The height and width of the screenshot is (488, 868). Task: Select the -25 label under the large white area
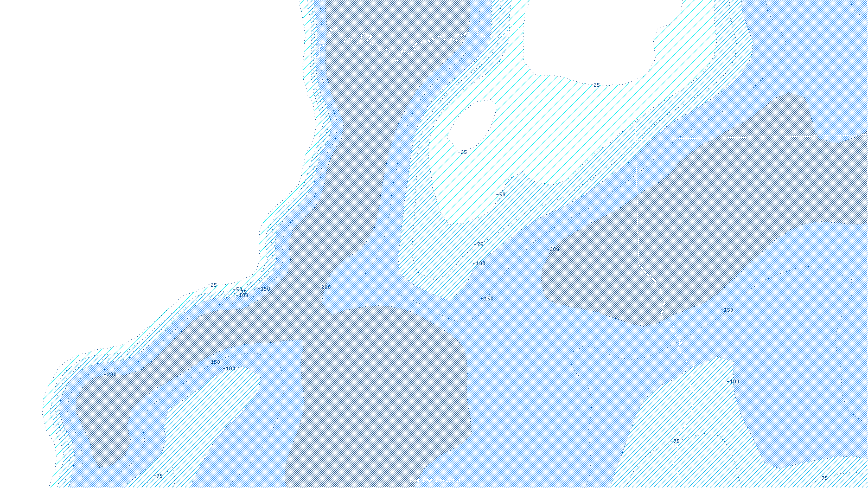pyautogui.click(x=595, y=85)
